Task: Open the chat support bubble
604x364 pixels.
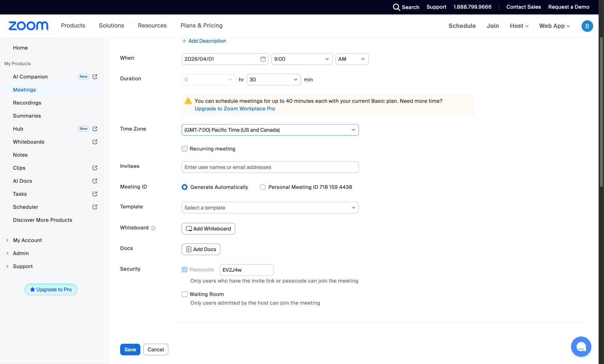Action: click(x=581, y=347)
